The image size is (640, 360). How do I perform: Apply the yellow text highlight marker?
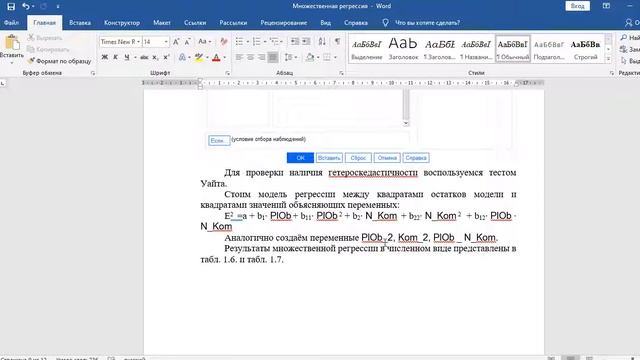pyautogui.click(x=198, y=58)
